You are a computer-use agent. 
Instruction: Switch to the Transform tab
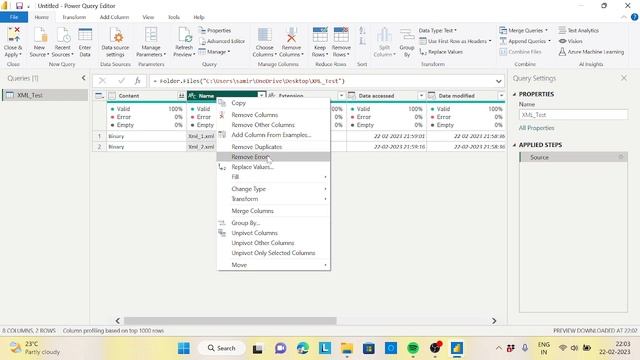tap(74, 17)
